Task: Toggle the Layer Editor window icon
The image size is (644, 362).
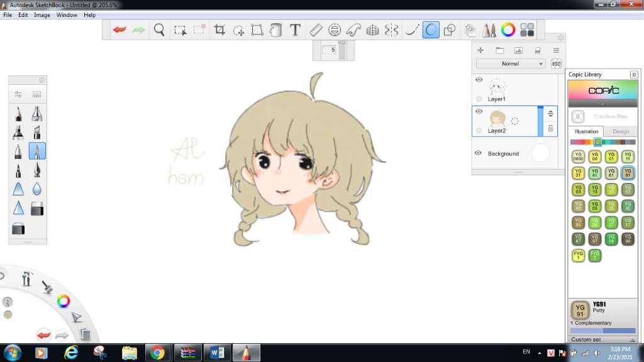Action: (x=470, y=30)
